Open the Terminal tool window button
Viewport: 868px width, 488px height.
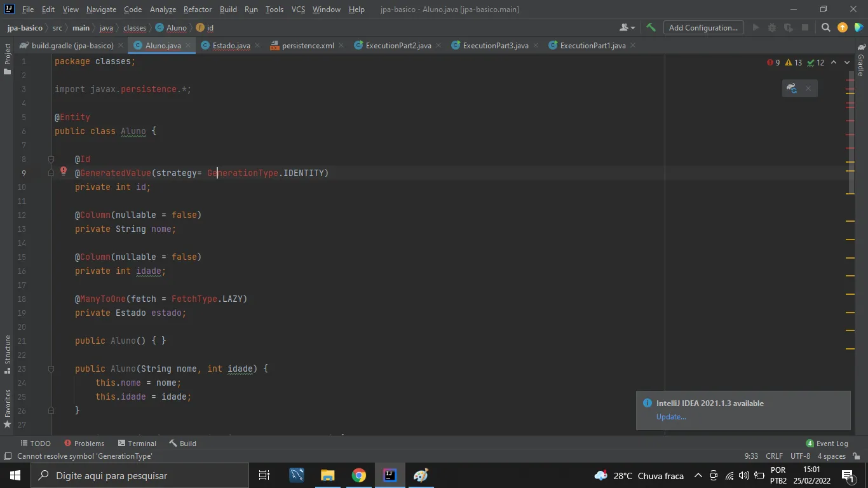pos(137,444)
